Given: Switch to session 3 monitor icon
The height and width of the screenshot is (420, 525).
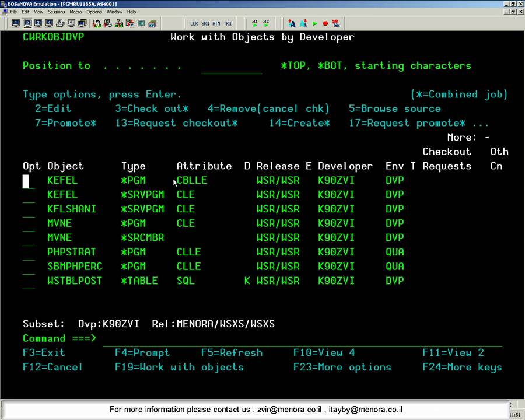Looking at the screenshot, I should [x=38, y=23].
